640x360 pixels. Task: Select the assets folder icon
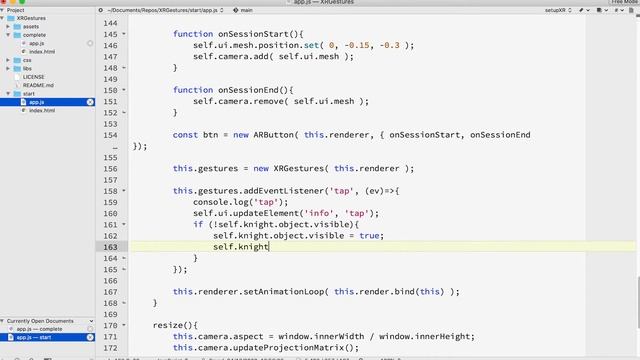[17, 27]
